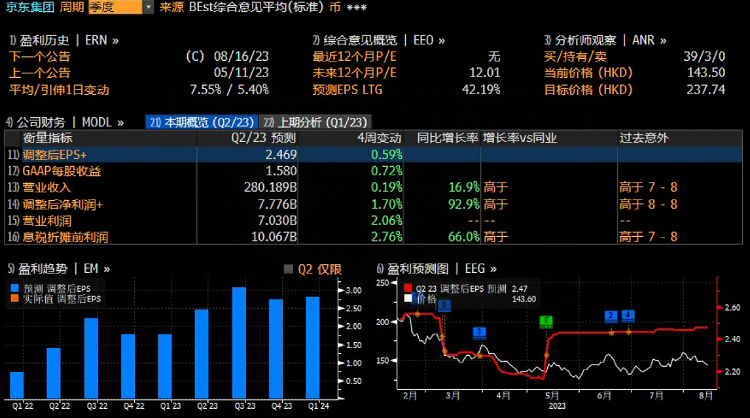Click the 季度 period input field
The height and width of the screenshot is (418, 750).
[115, 7]
